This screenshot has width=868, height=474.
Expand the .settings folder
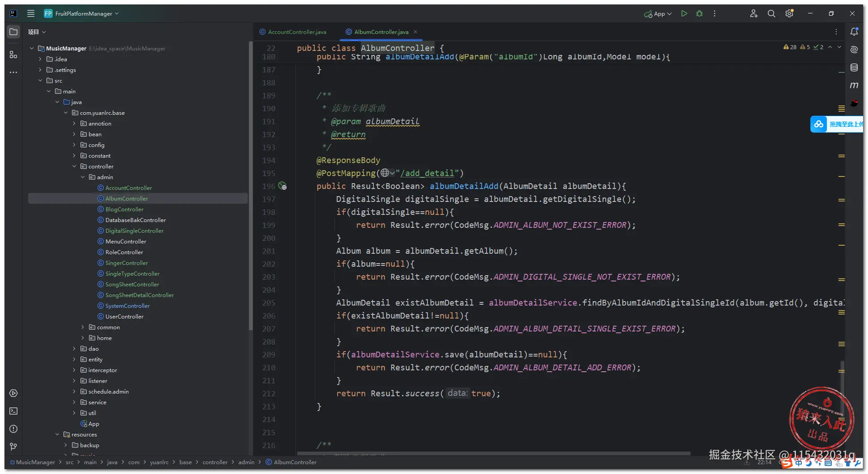[40, 70]
